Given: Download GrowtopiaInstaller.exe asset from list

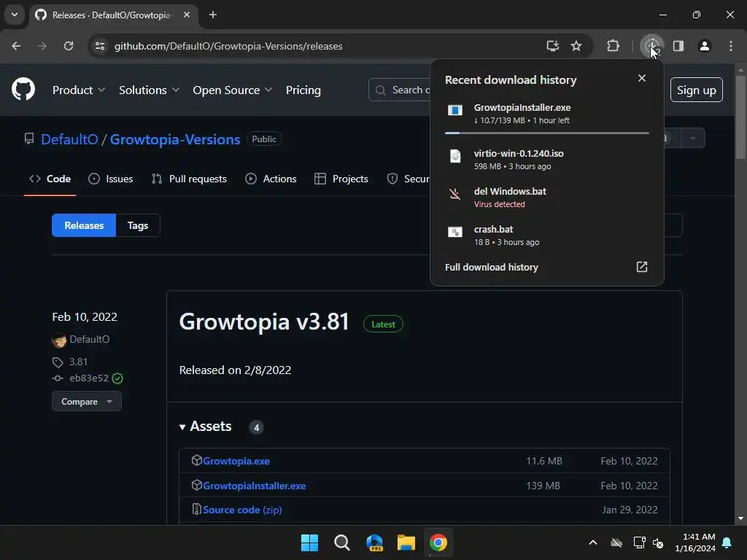Looking at the screenshot, I should pyautogui.click(x=255, y=486).
